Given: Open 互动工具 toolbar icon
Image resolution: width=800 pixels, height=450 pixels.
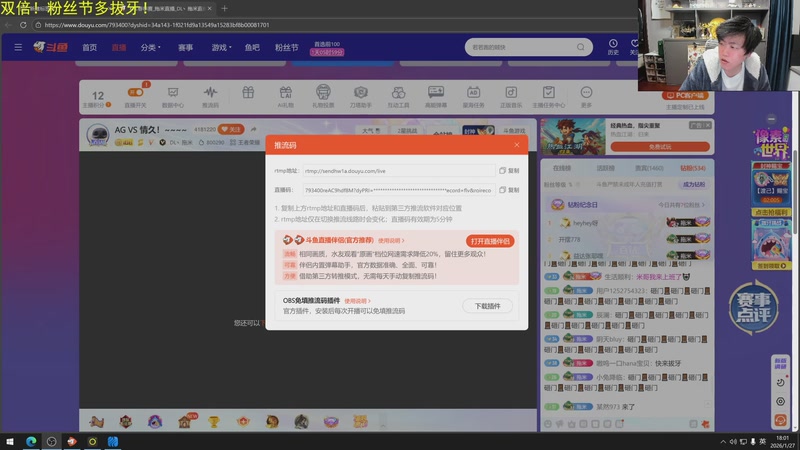Looking at the screenshot, I should [398, 96].
